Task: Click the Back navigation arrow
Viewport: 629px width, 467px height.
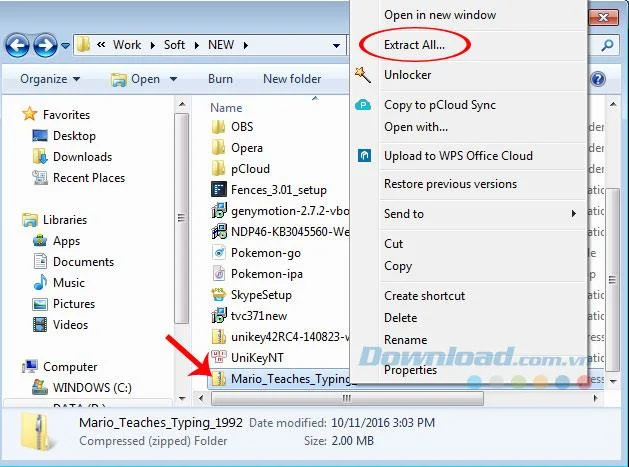Action: pos(17,45)
